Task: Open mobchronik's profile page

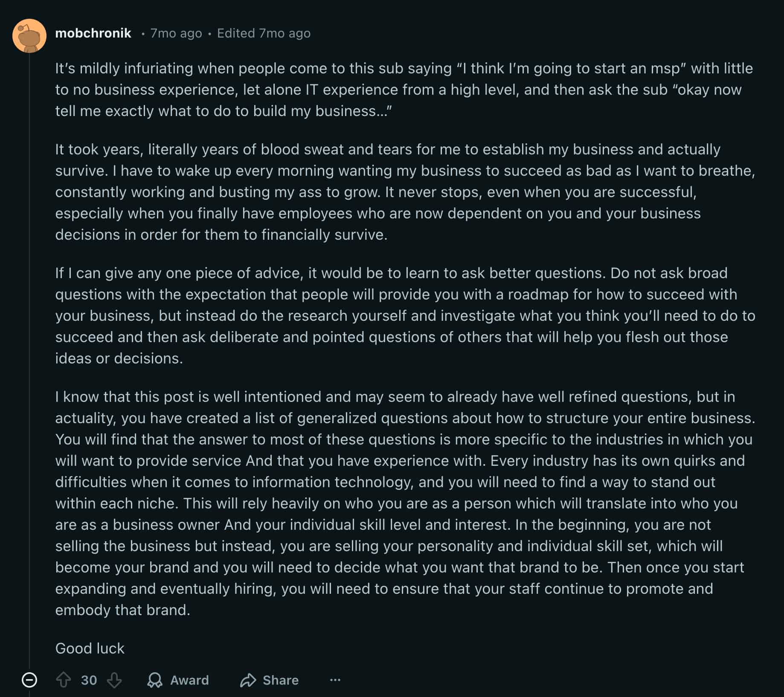Action: click(x=93, y=33)
